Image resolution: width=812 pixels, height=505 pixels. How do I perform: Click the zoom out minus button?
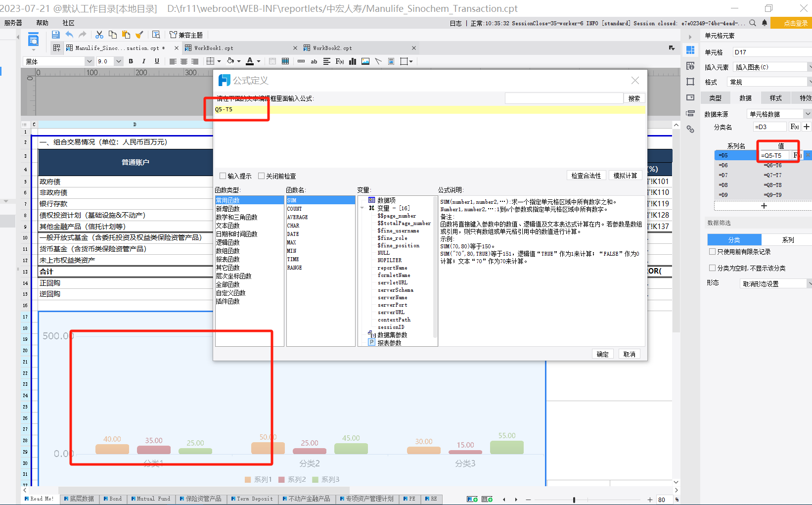click(x=528, y=500)
